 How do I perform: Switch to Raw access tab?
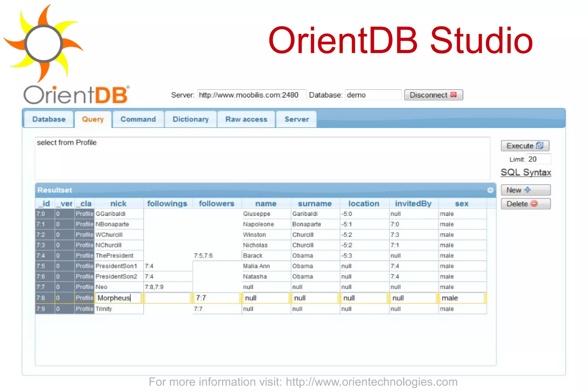246,119
